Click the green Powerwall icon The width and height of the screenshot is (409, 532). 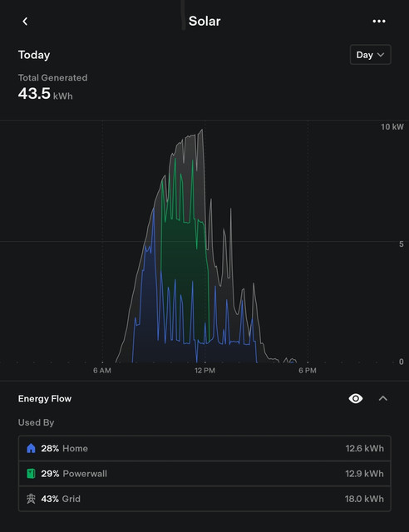[x=31, y=473]
